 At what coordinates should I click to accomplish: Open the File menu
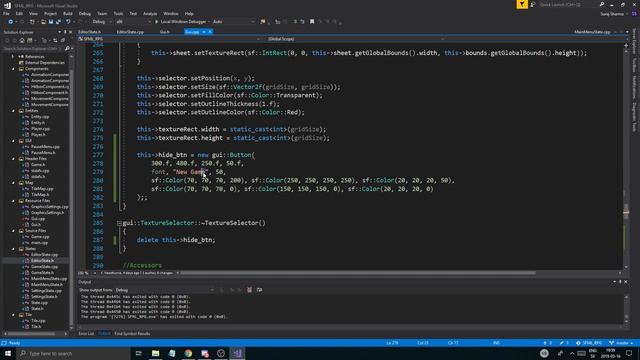tap(6, 13)
